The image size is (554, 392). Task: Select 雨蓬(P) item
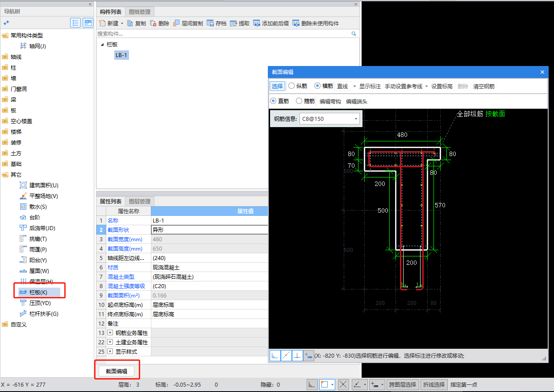point(33,249)
